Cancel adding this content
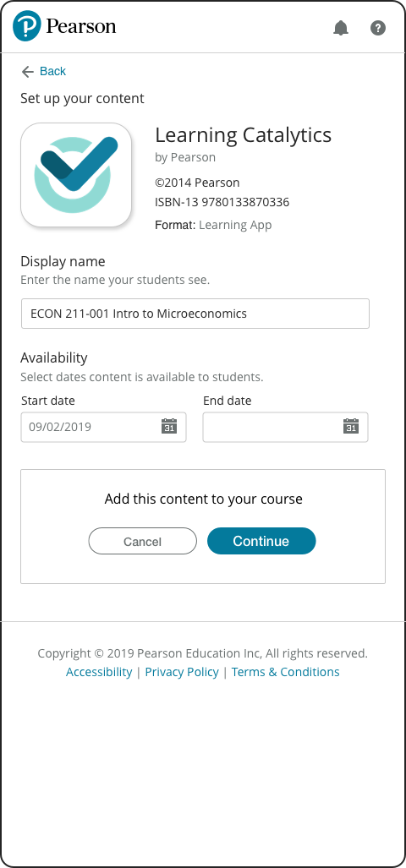406x868 pixels. [142, 542]
